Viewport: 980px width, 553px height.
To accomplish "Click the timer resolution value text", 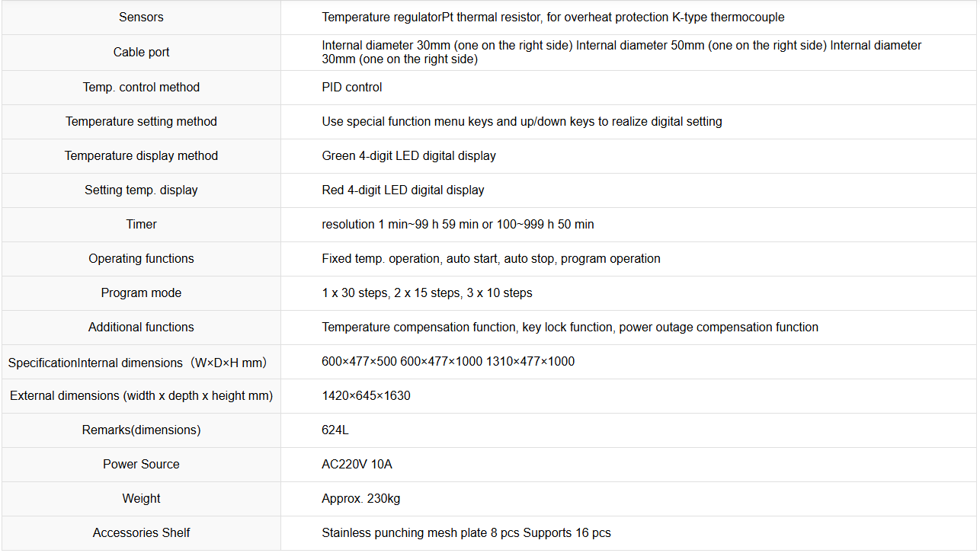I will (458, 224).
